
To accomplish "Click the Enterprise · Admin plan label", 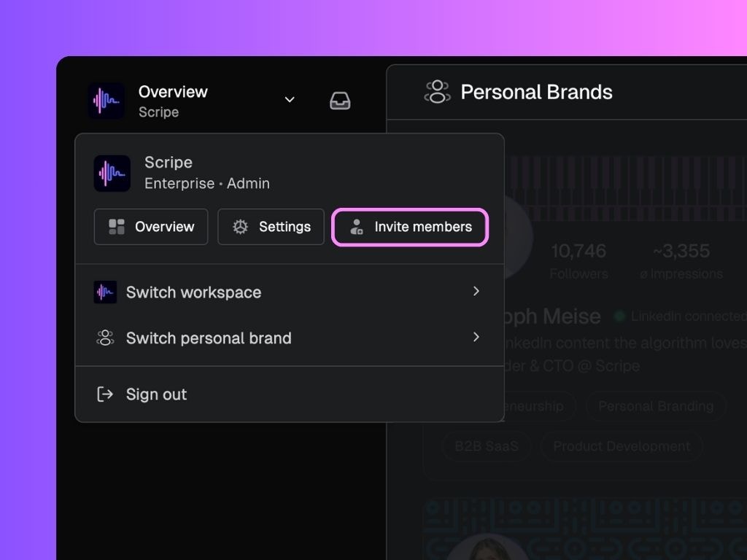I will [x=206, y=183].
